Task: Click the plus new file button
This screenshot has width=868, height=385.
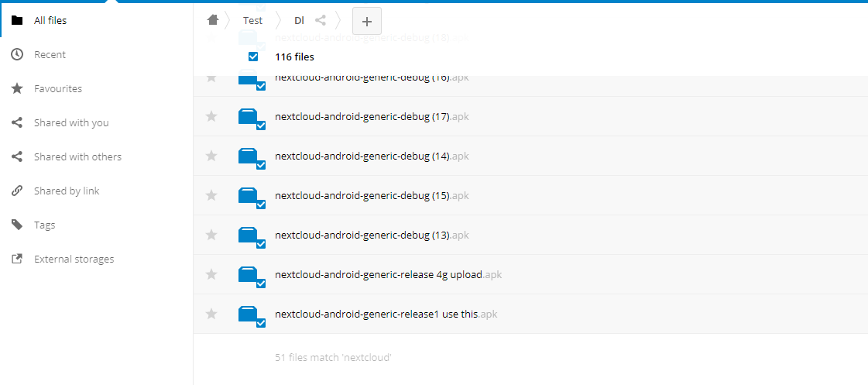Action: click(366, 21)
